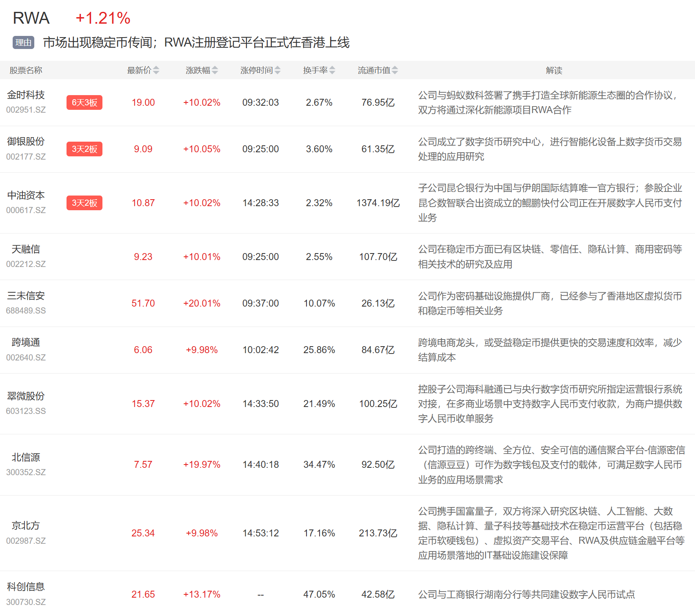
Task: Sort by 换手率 column arrows
Action: (x=332, y=70)
